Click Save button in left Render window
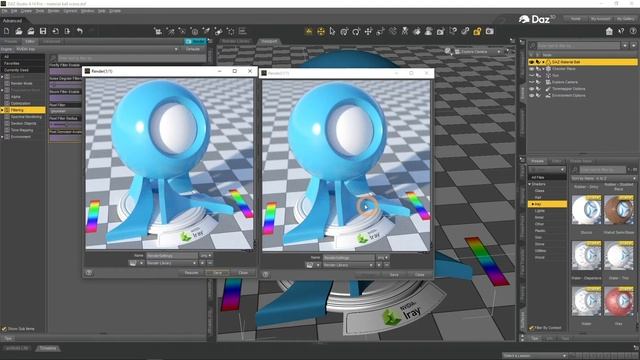Screen dimensions: 640x360 (x=217, y=273)
